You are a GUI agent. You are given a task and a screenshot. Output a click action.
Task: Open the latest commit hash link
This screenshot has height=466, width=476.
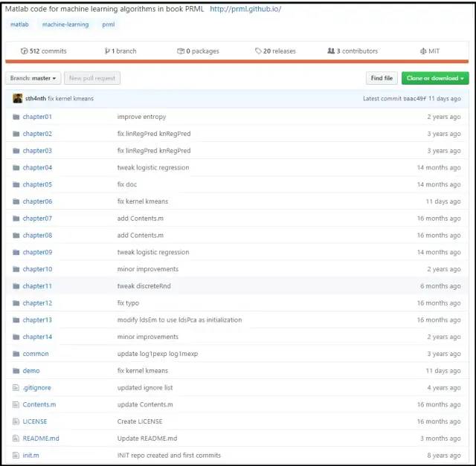pos(415,99)
